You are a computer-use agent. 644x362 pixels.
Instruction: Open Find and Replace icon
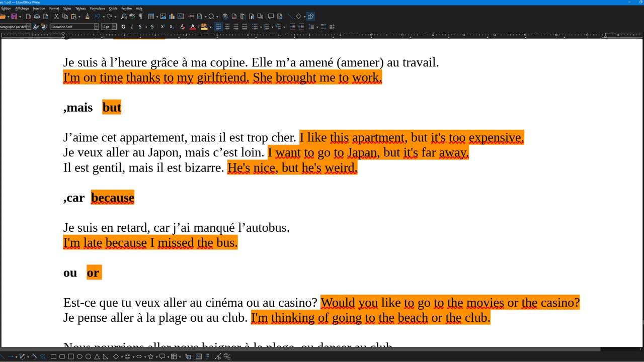click(124, 17)
